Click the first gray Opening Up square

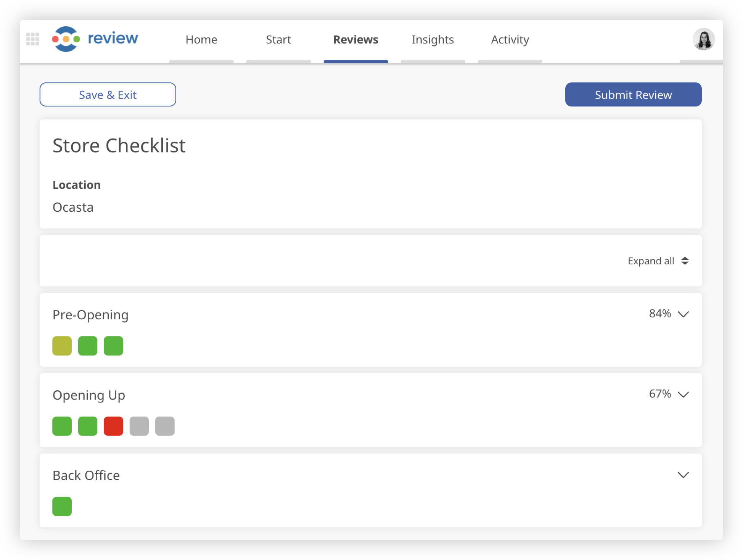tap(139, 426)
